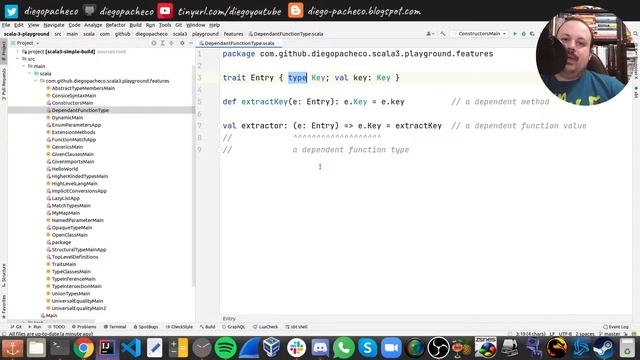Select the DependantFunctionType.scala editor tab
The width and height of the screenshot is (640, 360).
(x=239, y=43)
